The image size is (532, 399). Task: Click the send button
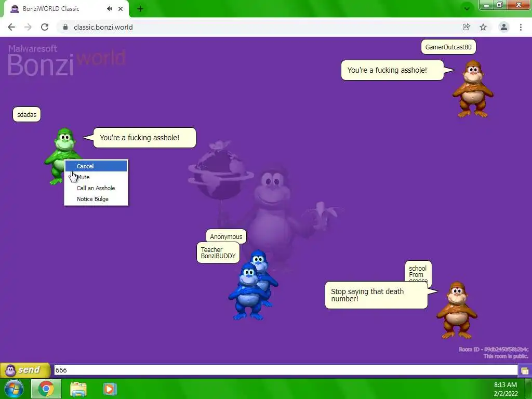tap(25, 370)
